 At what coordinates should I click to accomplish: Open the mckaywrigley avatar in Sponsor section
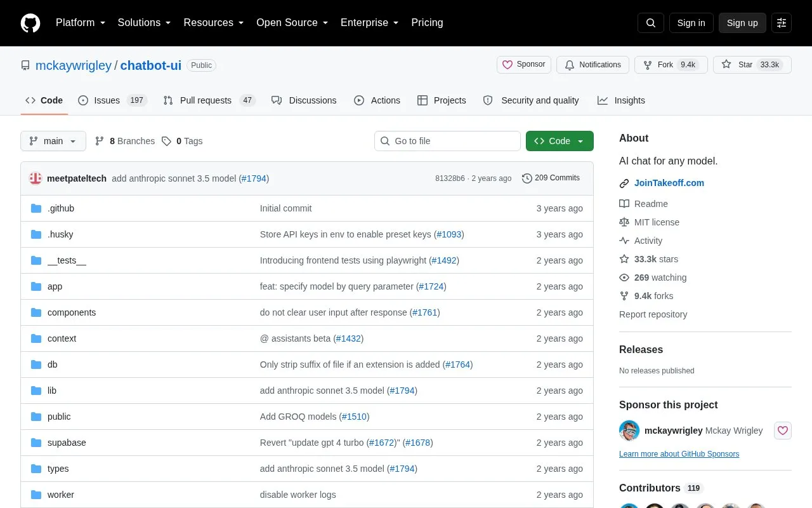coord(629,431)
